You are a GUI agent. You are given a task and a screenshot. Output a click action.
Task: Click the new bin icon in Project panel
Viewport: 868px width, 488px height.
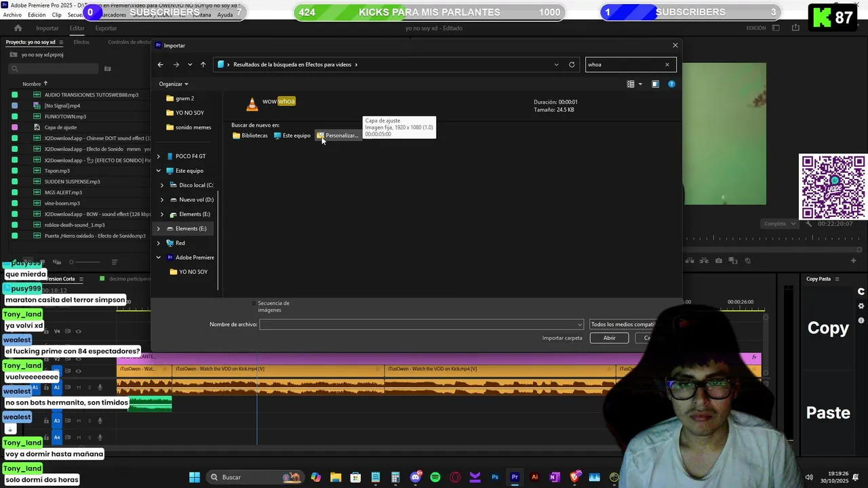point(107,68)
